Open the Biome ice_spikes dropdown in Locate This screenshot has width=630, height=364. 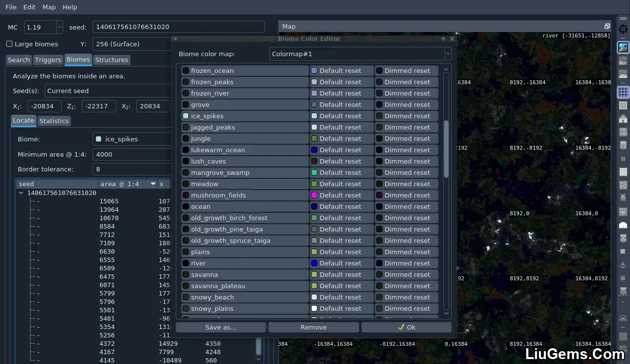click(x=131, y=139)
